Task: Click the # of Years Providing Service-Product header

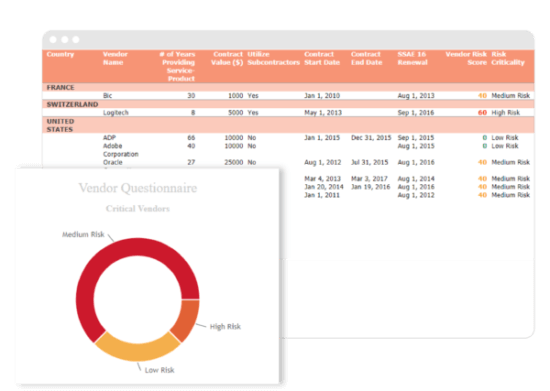Action: point(177,66)
